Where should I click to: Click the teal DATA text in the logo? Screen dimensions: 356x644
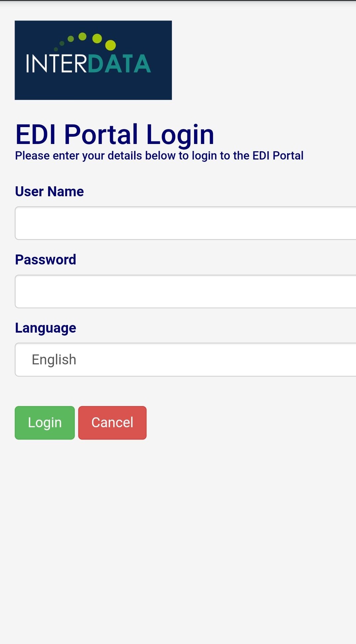(x=119, y=64)
